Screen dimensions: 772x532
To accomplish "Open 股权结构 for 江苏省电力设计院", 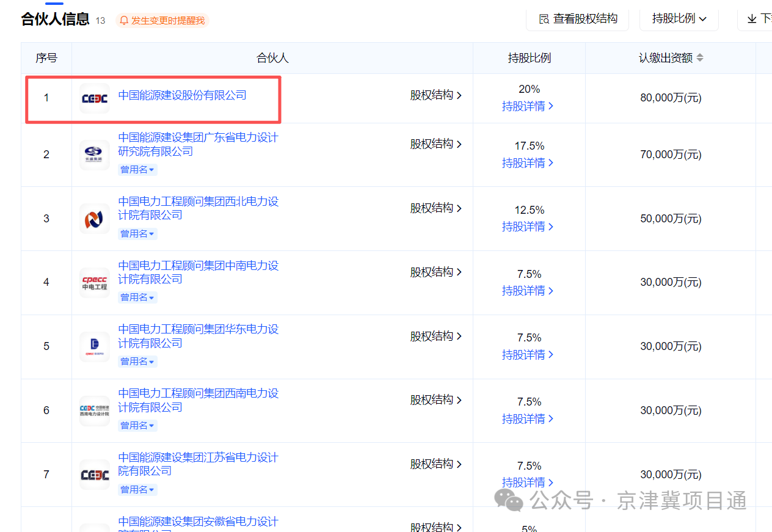I will coord(436,464).
